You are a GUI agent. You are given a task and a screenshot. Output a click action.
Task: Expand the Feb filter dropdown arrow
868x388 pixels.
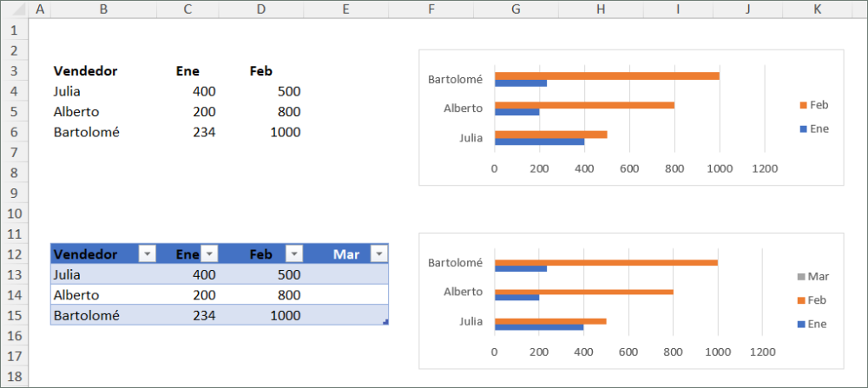pos(294,253)
